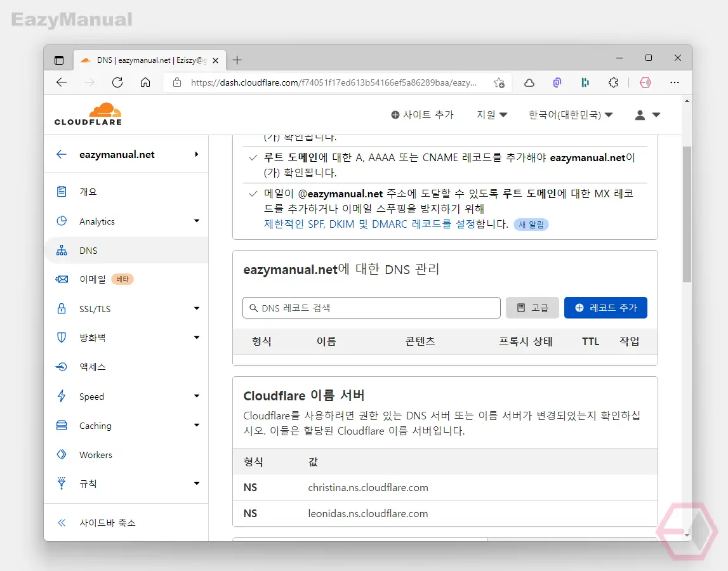Open the SPF, DKIM 및 DMARC 레코드 link
This screenshot has width=728, height=571.
(369, 224)
